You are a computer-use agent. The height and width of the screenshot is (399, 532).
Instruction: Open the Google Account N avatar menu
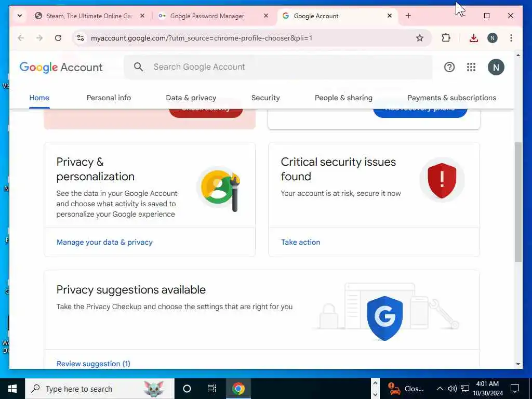496,67
